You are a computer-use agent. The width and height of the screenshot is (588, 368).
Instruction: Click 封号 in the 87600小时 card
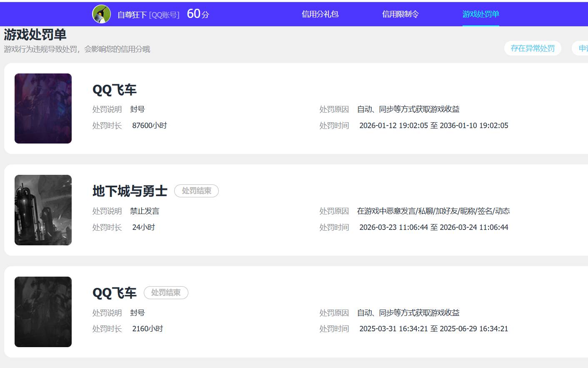pyautogui.click(x=138, y=109)
